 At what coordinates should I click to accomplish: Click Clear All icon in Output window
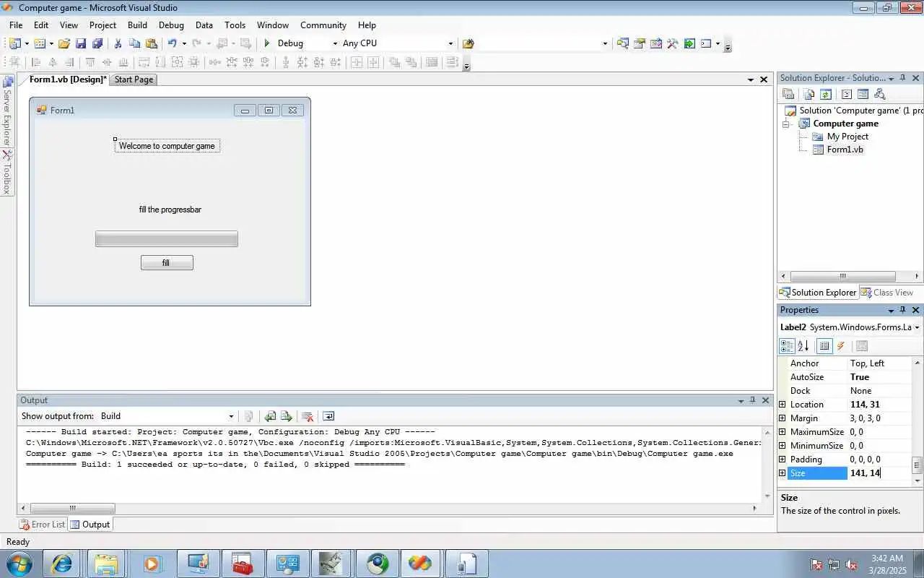coord(308,416)
